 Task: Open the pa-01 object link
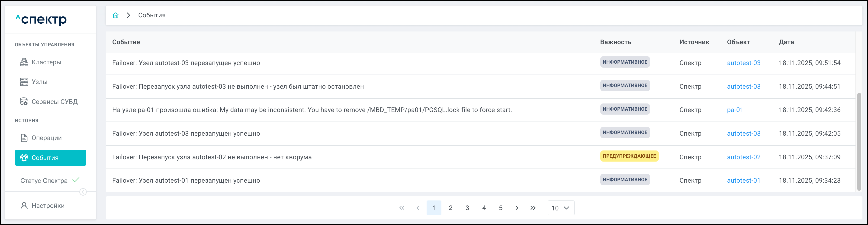[x=735, y=110]
